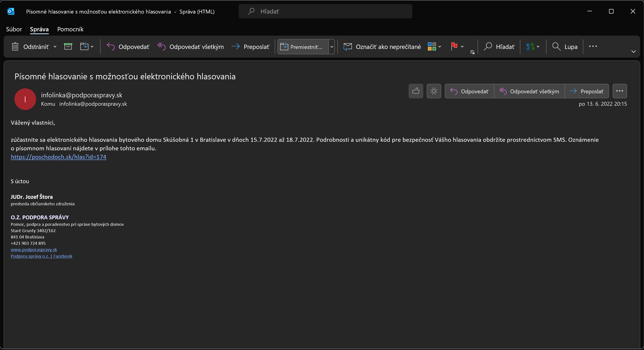Focus the Hľadať search box in title bar
The image size is (644, 350).
[325, 11]
